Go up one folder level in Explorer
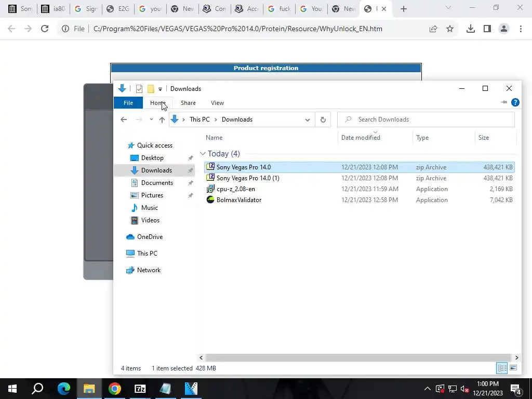The height and width of the screenshot is (399, 532). tap(162, 119)
